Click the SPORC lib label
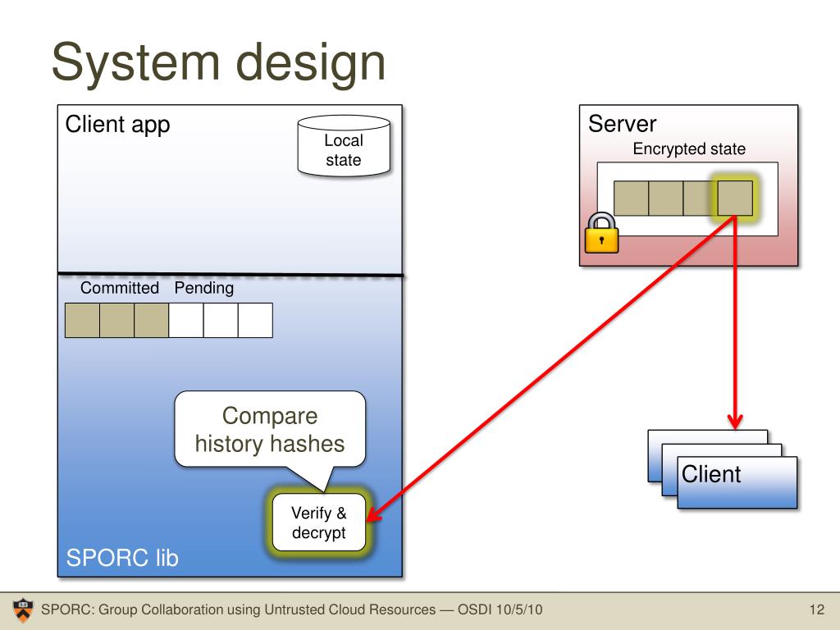The width and height of the screenshot is (840, 630). tap(122, 558)
